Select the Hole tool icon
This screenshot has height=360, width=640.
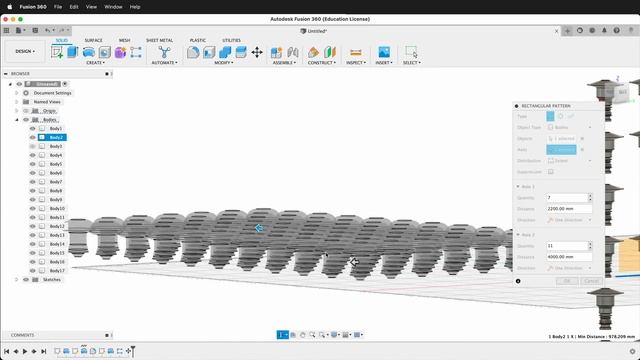pyautogui.click(x=104, y=52)
